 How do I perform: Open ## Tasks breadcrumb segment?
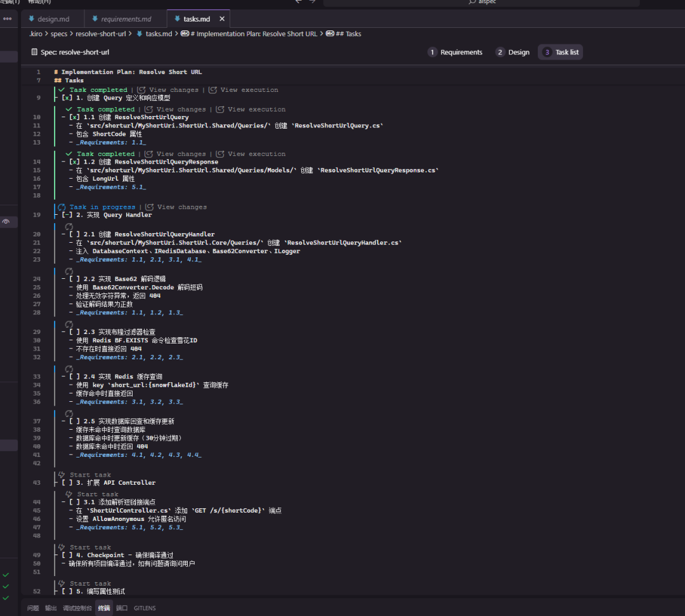tap(348, 34)
